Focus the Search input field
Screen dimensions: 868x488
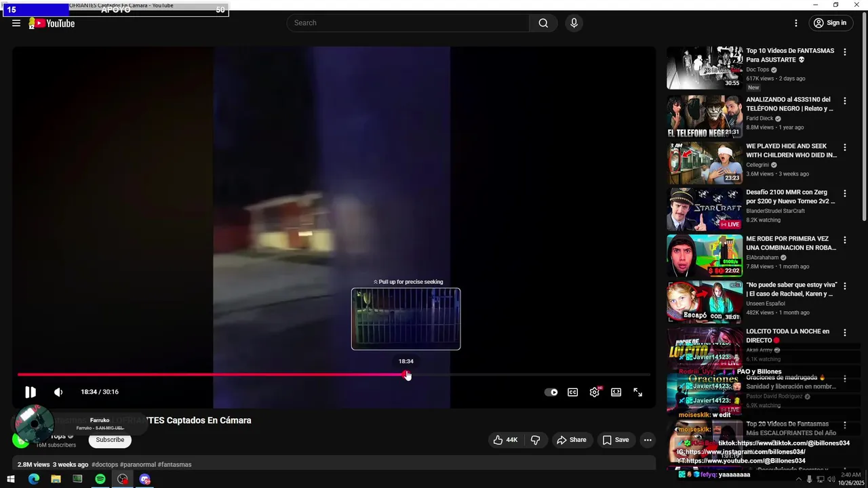[408, 23]
